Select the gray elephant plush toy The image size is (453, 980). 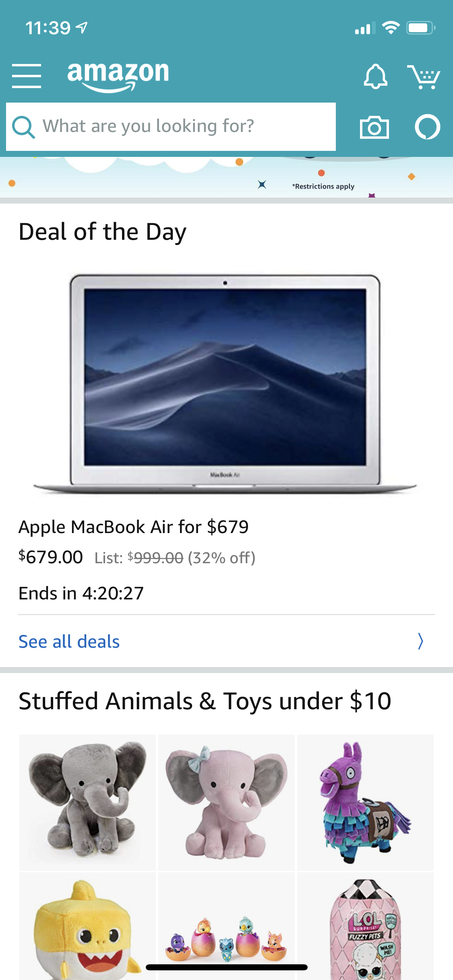[87, 802]
